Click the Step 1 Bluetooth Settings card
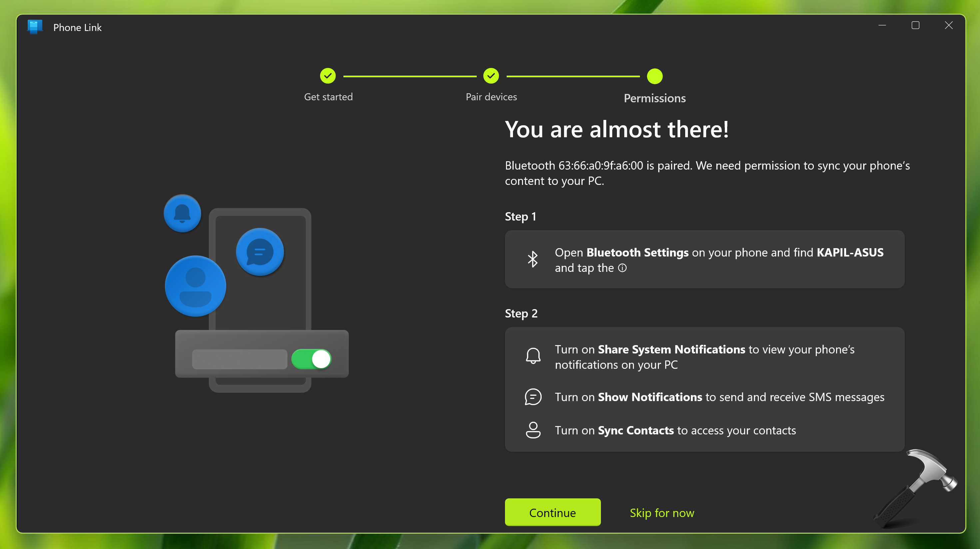 704,260
